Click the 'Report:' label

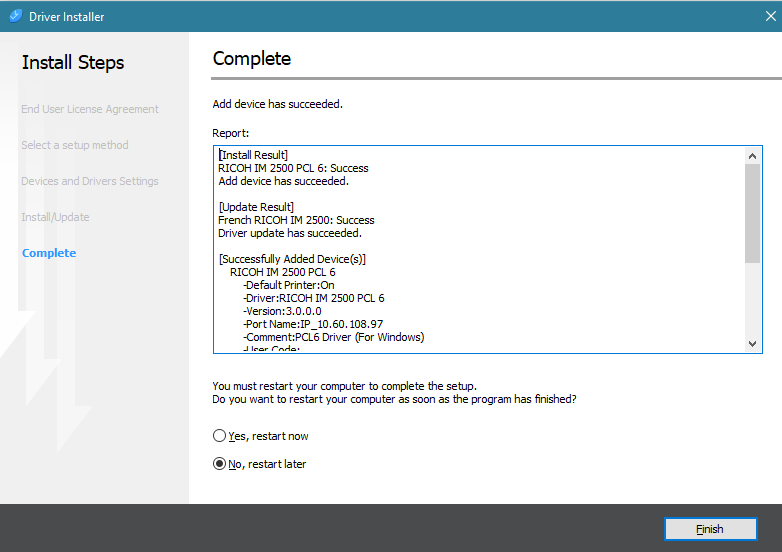point(230,133)
